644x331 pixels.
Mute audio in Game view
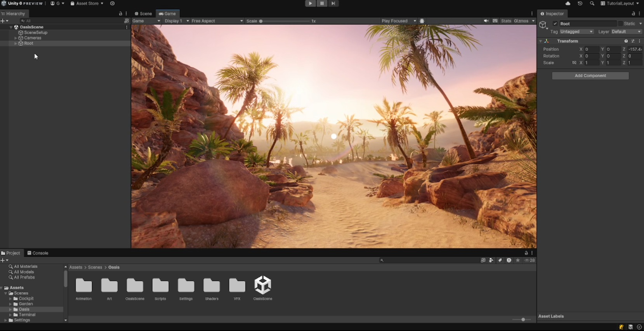tap(486, 21)
